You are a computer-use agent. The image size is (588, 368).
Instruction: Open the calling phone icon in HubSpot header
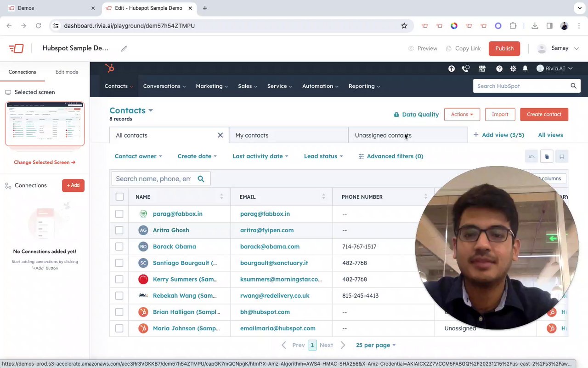[x=466, y=69]
